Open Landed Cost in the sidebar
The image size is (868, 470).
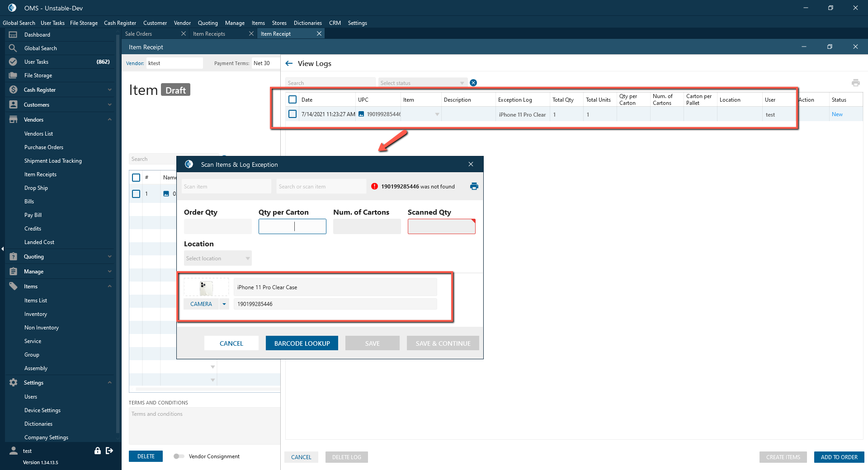pos(39,242)
